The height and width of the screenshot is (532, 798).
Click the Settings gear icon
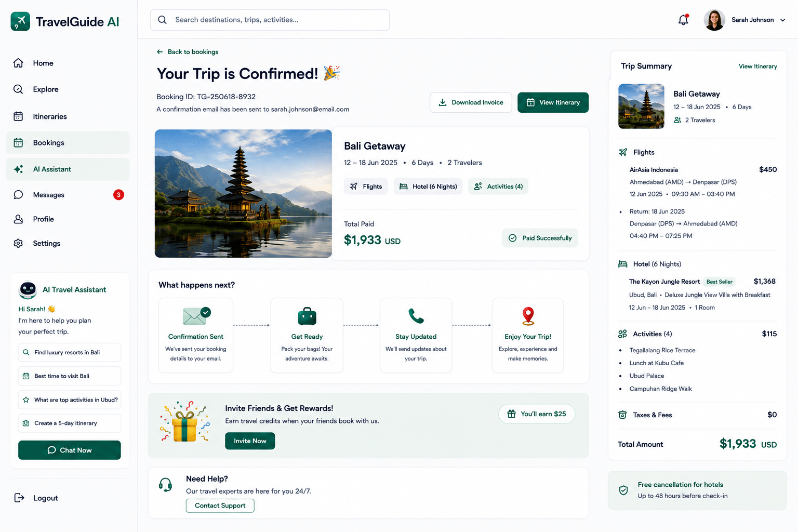(x=18, y=243)
